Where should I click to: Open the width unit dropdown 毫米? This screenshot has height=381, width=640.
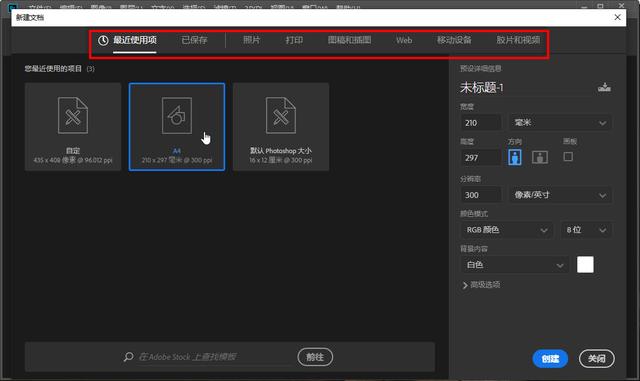point(560,123)
